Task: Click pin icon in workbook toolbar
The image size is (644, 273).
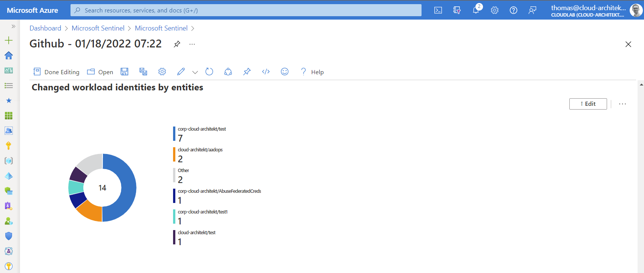Action: (247, 72)
